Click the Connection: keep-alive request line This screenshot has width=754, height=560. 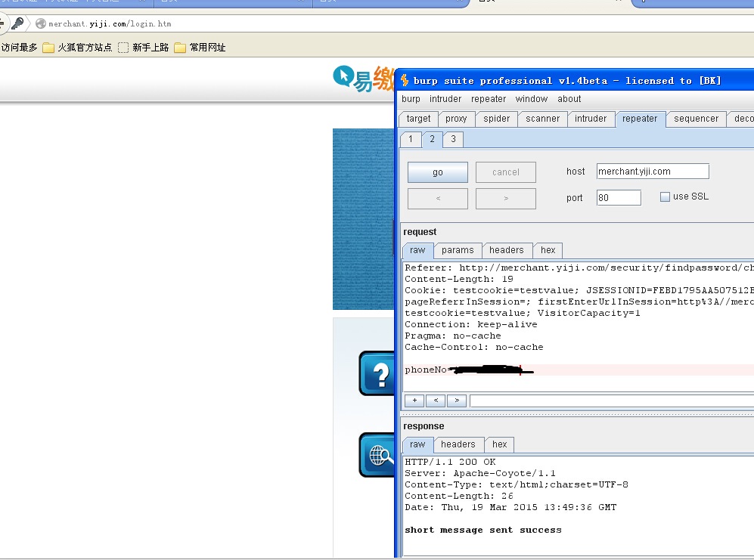point(470,324)
